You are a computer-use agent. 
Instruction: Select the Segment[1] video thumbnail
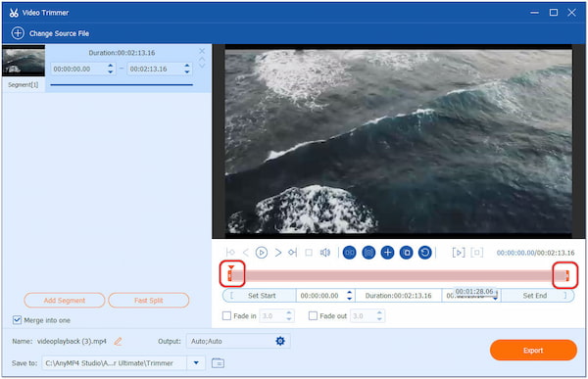click(24, 61)
